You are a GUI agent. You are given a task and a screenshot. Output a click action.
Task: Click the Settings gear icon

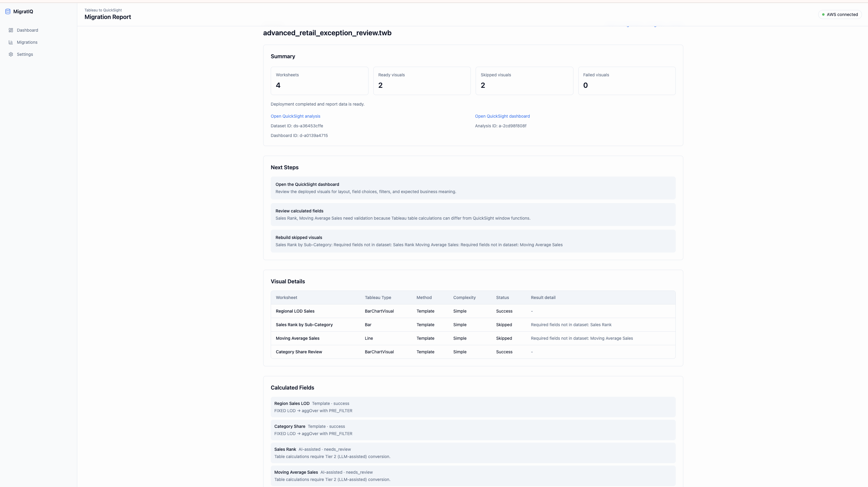(x=11, y=55)
